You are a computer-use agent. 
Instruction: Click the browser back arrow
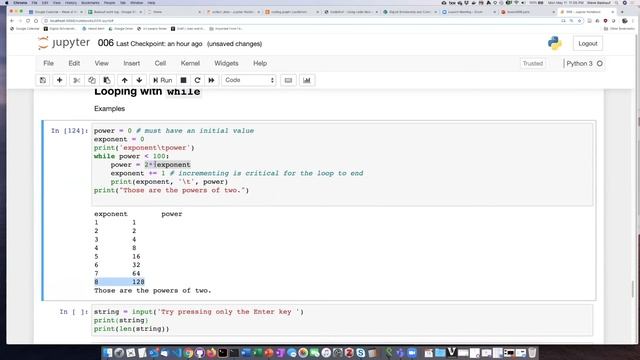12,20
